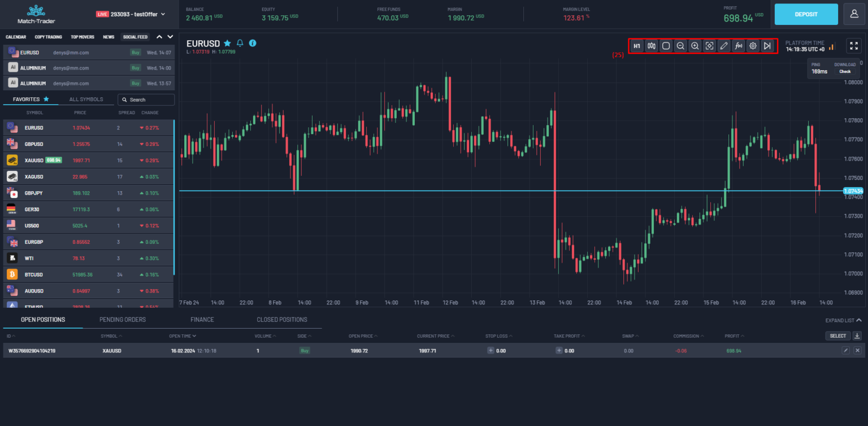Viewport: 868px width, 426px height.
Task: Click the crosshair focus icon on chart toolbar
Action: tap(709, 46)
